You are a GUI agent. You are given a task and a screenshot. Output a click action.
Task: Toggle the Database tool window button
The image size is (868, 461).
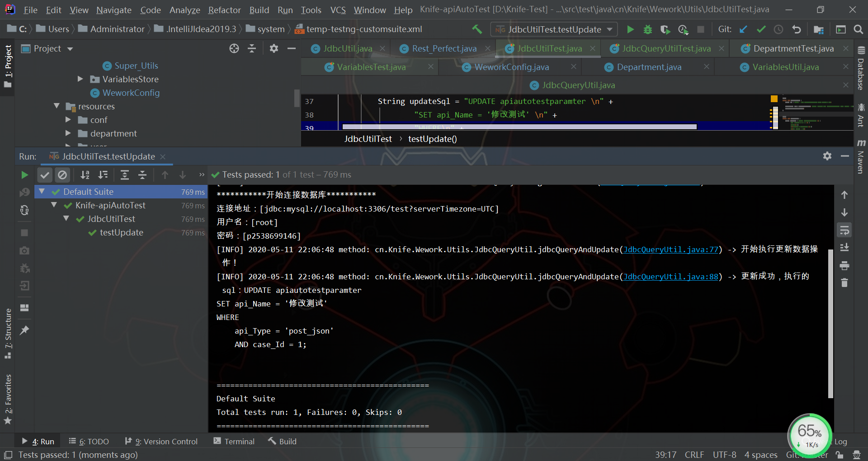(861, 68)
